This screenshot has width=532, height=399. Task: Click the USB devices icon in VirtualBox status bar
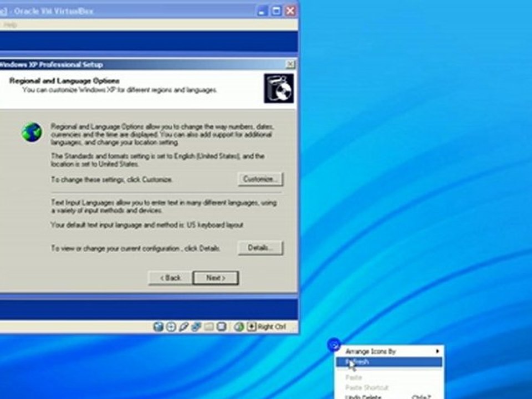(x=183, y=326)
